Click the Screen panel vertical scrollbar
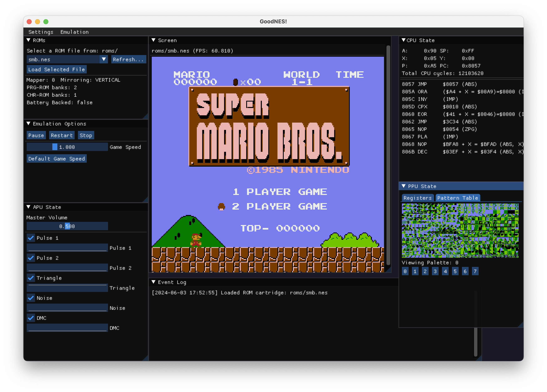Viewport: 547px width, 392px height. coord(388,156)
